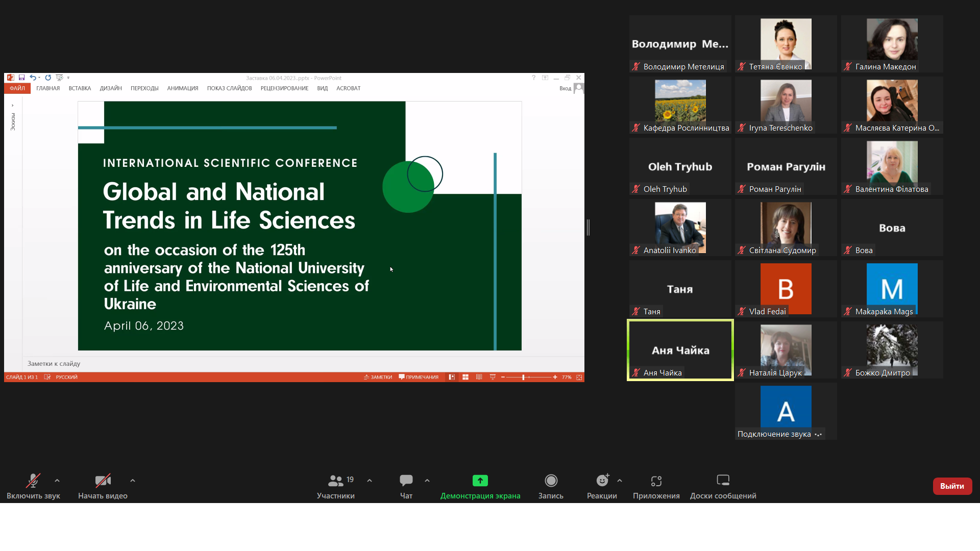The height and width of the screenshot is (551, 980).
Task: Expand audio options arrow beside Включить звук
Action: tap(57, 481)
